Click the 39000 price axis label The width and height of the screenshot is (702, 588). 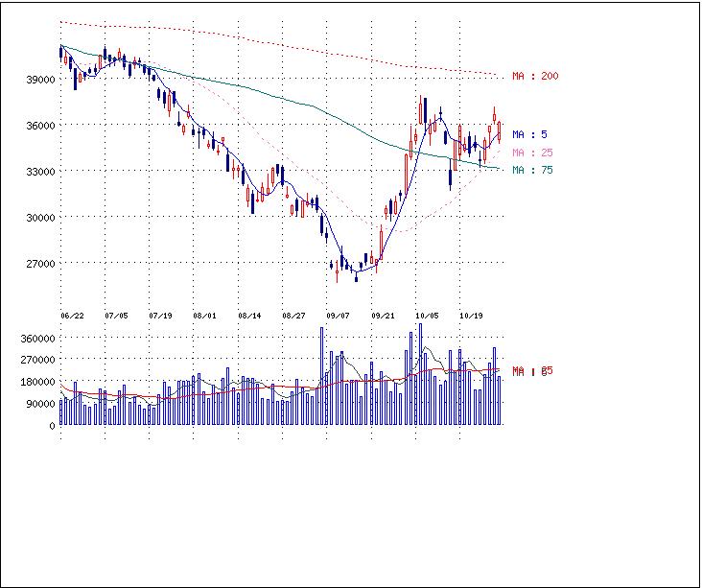click(x=39, y=80)
